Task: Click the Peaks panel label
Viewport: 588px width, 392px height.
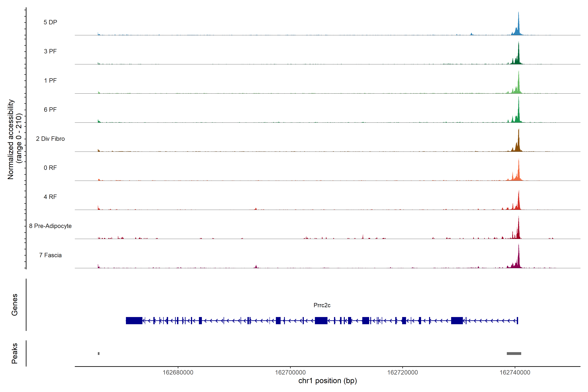Action: 15,353
